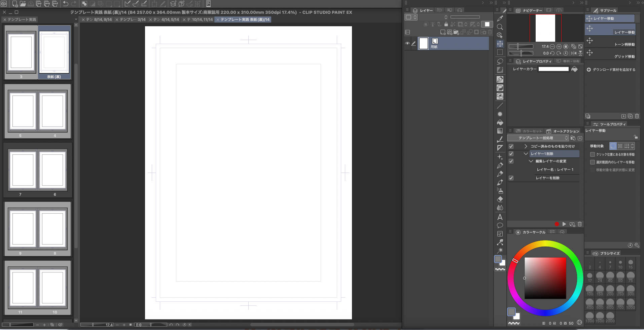The height and width of the screenshot is (330, 644).
Task: Switch to テン 8/14, 9/14 document tab
Action: coord(99,20)
